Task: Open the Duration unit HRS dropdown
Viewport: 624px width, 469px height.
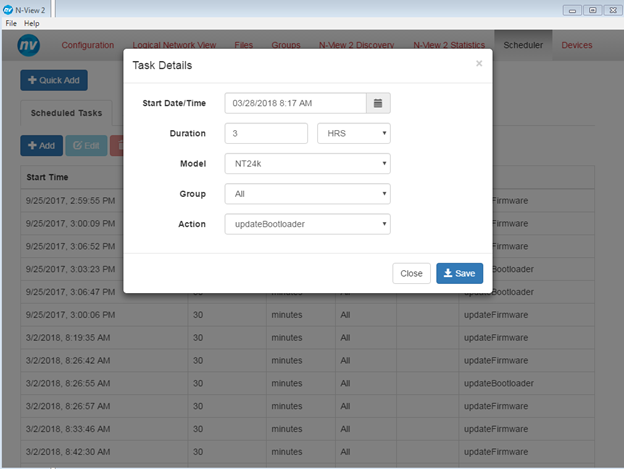Action: point(354,133)
